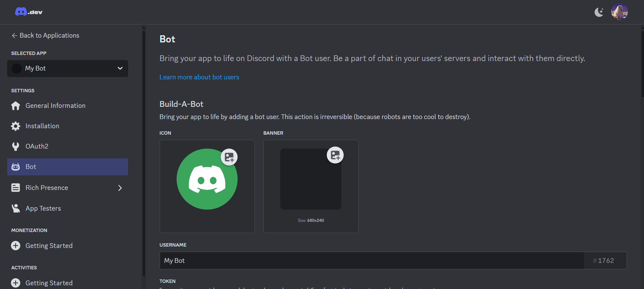
Task: Select the Bot sidebar item
Action: point(67,167)
